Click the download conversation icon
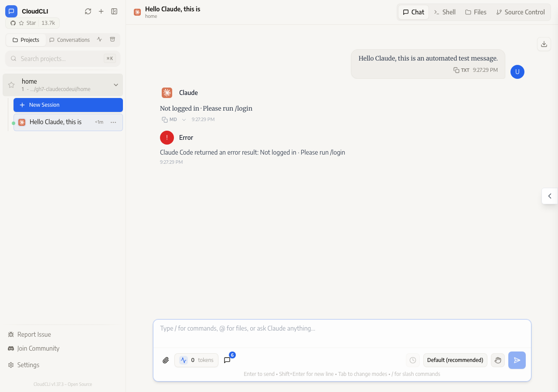 [544, 44]
